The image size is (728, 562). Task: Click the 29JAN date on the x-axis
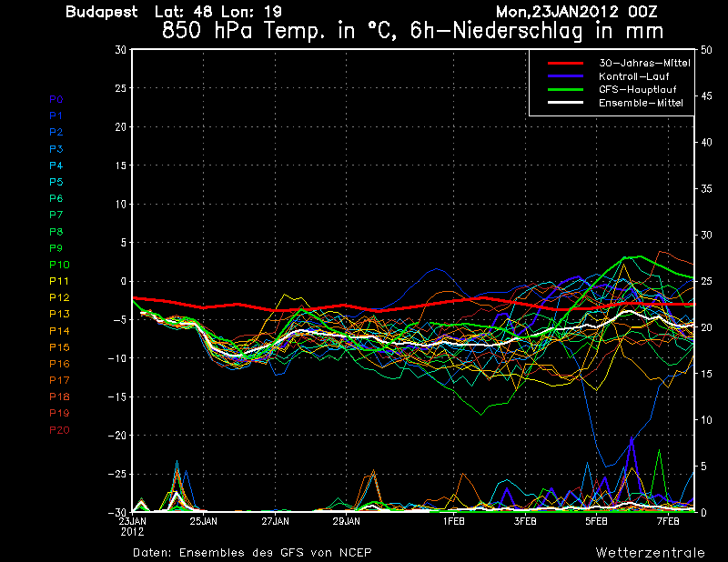point(345,522)
